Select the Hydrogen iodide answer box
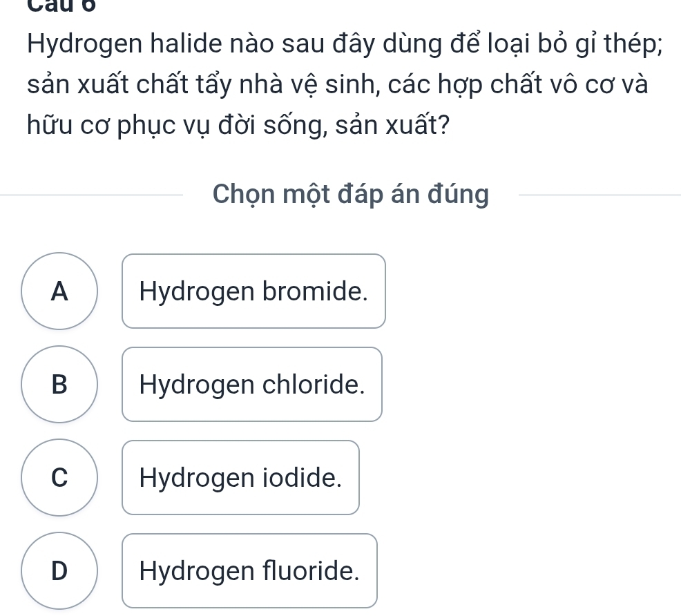 tap(241, 478)
